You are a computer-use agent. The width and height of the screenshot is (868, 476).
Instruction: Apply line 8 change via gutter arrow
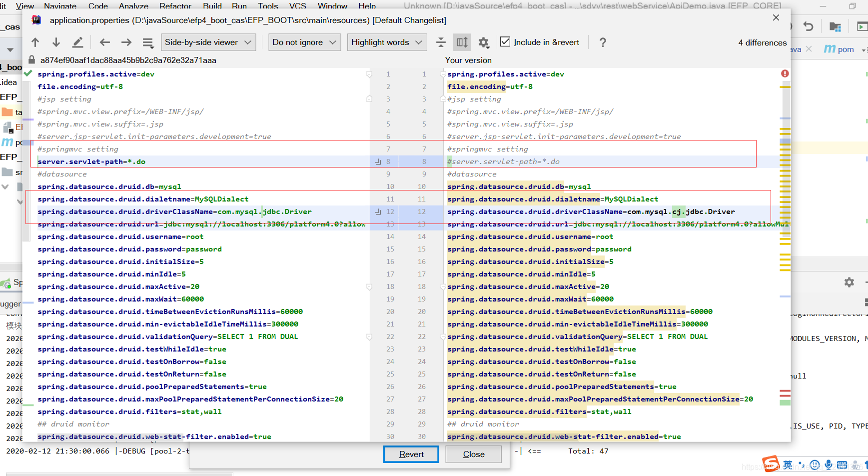point(378,161)
